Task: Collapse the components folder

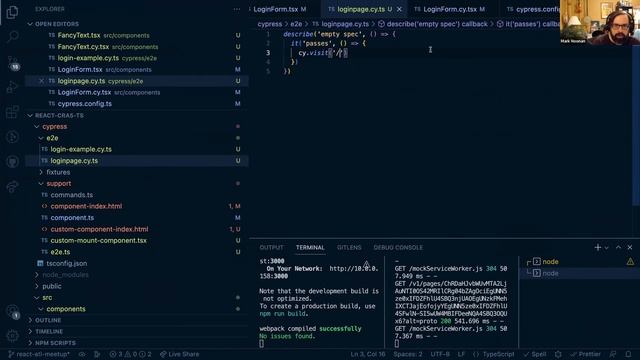Action: [x=66, y=309]
